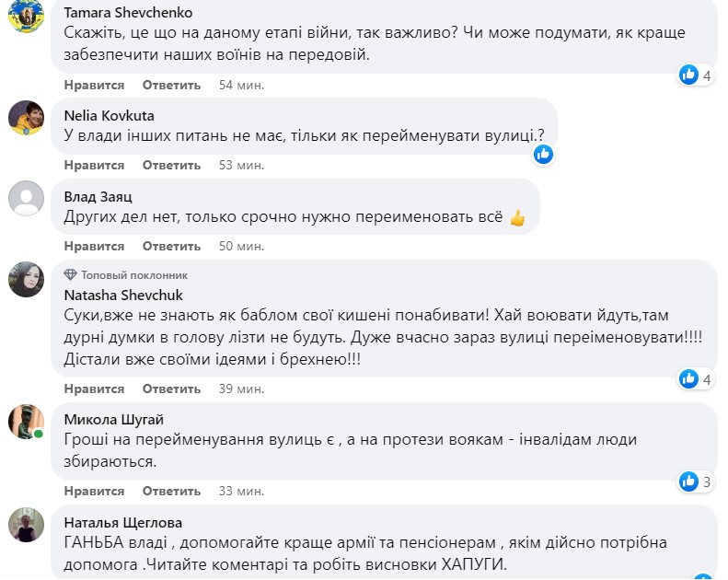Like Влад Заяц's comment via Нравится

[x=94, y=246]
